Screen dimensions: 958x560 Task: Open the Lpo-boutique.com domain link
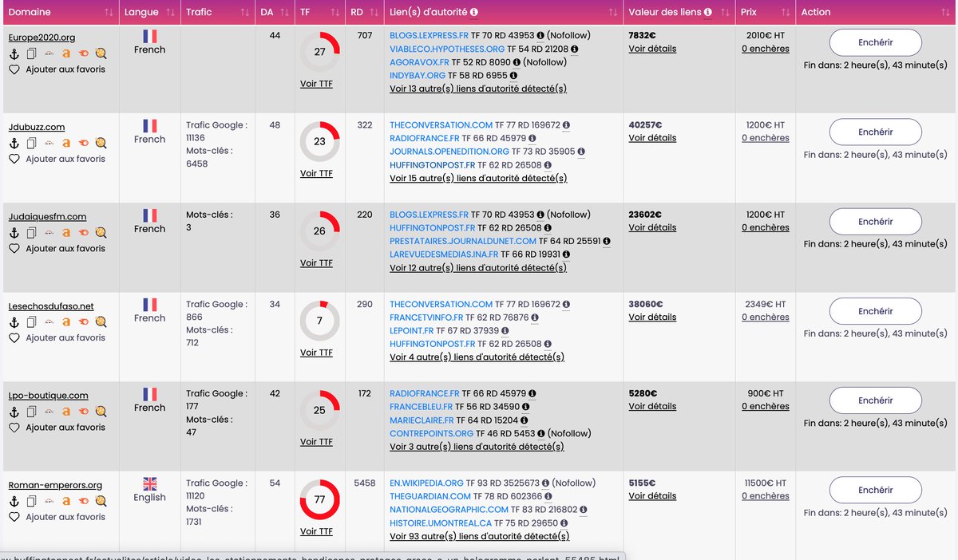tap(48, 395)
